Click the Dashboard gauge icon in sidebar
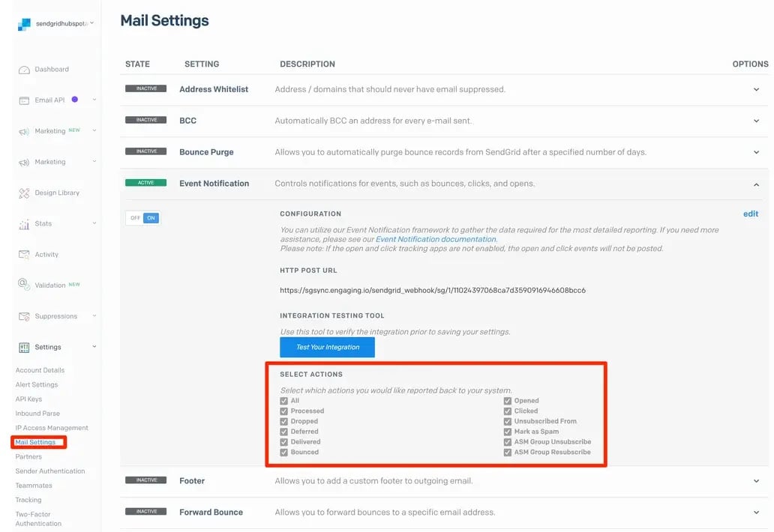 click(x=24, y=70)
